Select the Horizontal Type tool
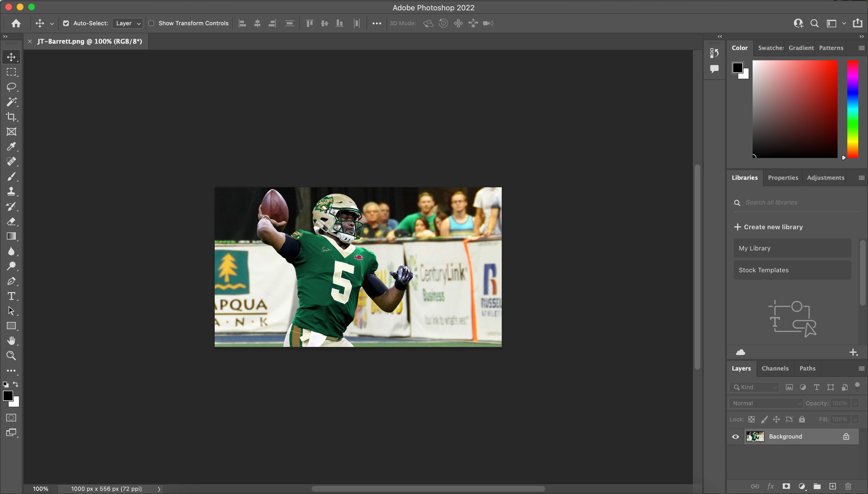This screenshot has height=494, width=868. (x=11, y=296)
